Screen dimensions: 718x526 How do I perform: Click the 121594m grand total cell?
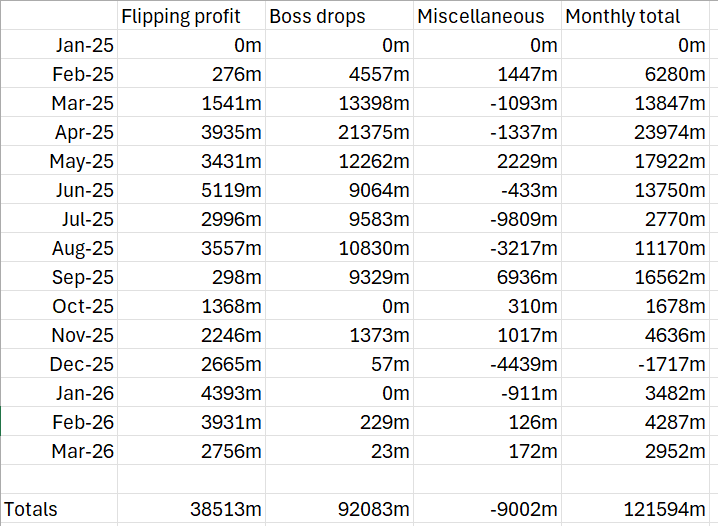tap(635, 509)
